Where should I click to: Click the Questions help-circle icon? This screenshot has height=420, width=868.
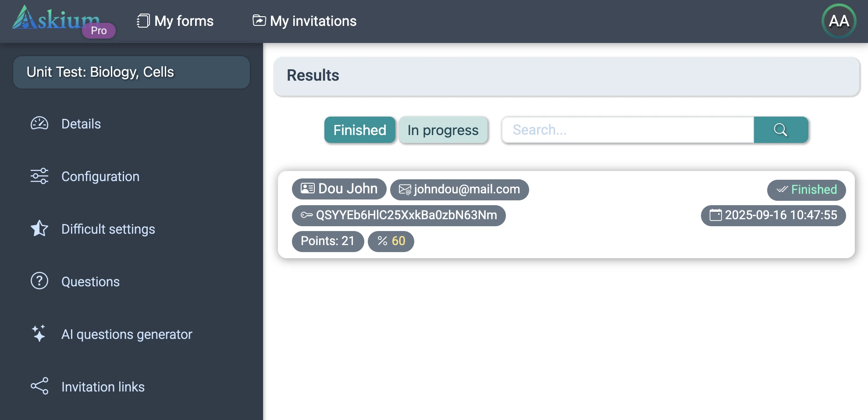pyautogui.click(x=39, y=281)
